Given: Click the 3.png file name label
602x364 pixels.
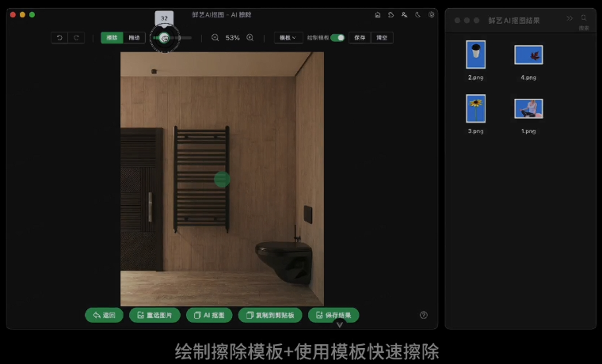Looking at the screenshot, I should (x=476, y=131).
